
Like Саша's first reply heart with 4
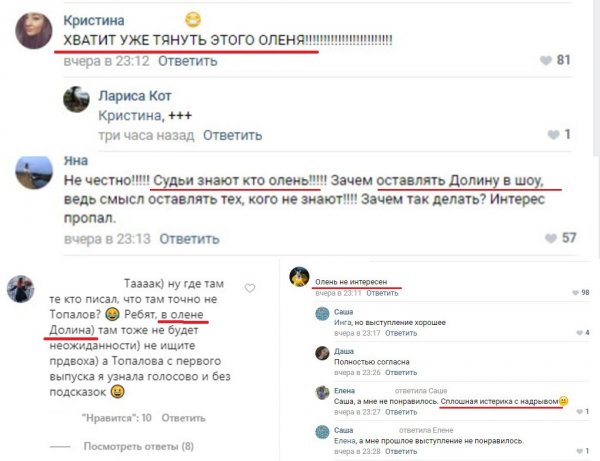click(x=579, y=333)
